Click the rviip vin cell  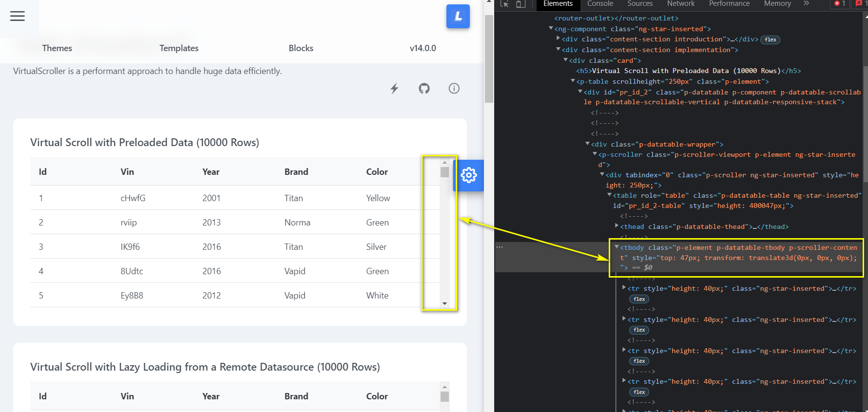pos(129,223)
